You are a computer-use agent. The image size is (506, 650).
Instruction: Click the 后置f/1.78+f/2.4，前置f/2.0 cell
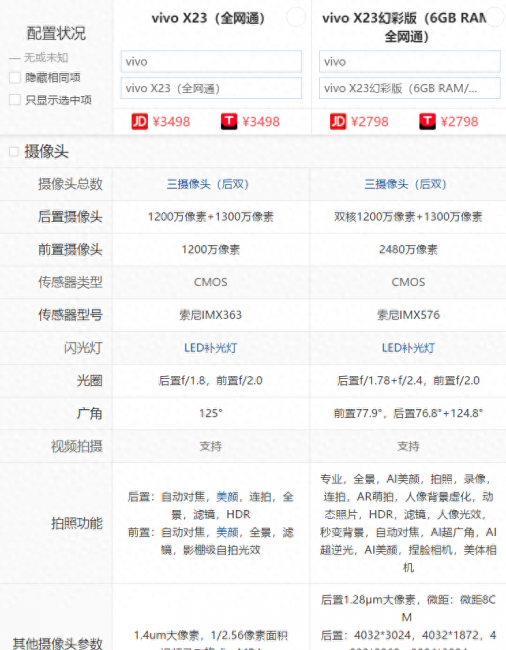tap(408, 381)
